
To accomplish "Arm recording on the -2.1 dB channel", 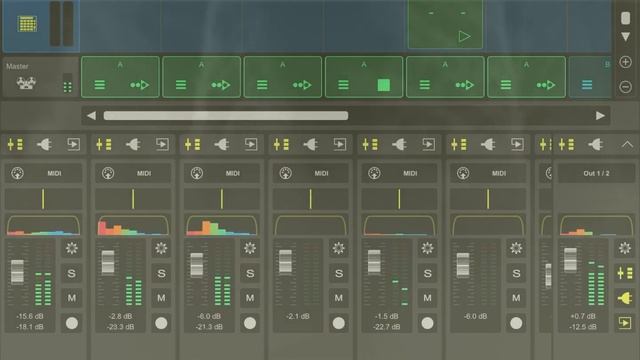I will [x=338, y=323].
